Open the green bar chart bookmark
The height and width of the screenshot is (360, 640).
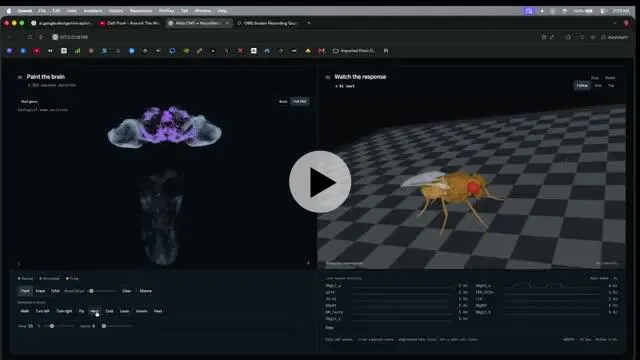coord(77,51)
